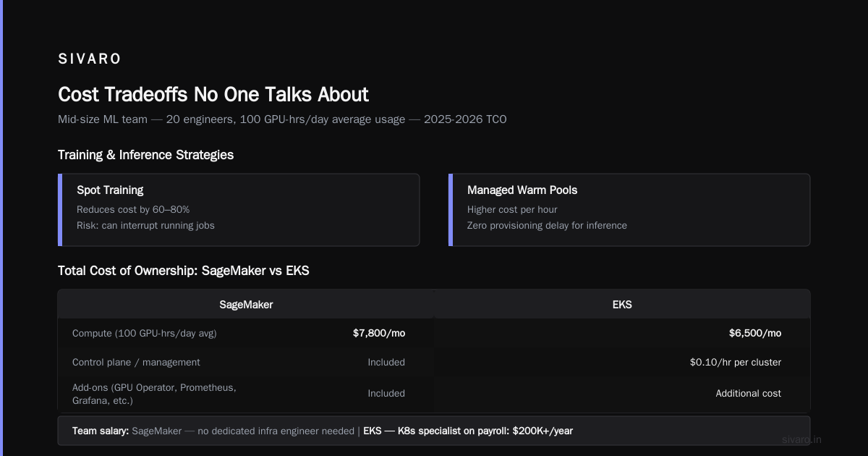Click 'Total Cost of Ownership: SageMaker vs EKS' heading
This screenshot has height=456, width=868.
pos(184,271)
